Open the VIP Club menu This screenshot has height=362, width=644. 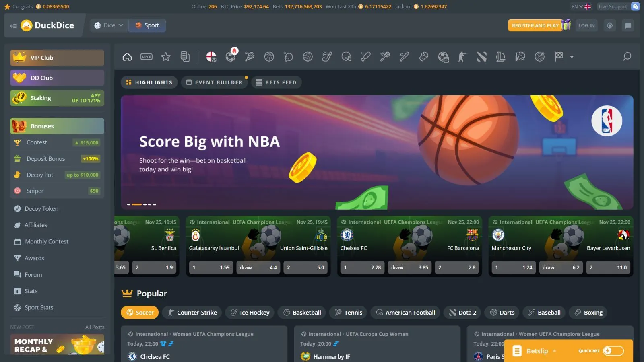click(57, 58)
